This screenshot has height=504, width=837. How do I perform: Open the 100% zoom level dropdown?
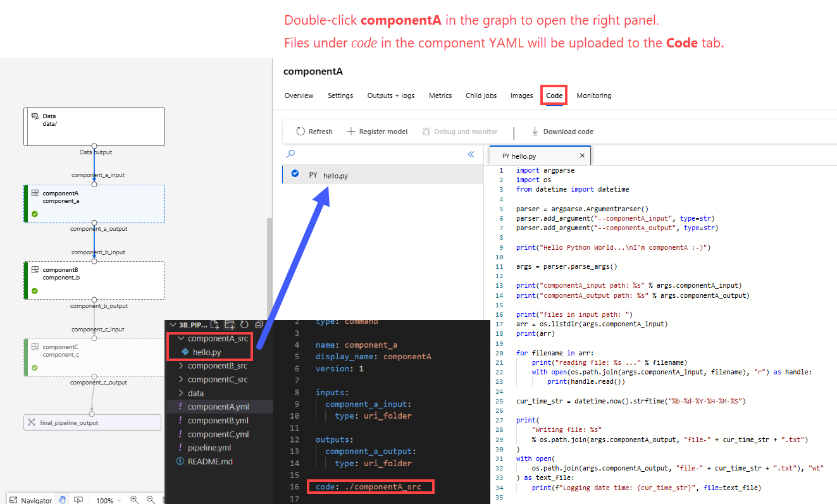(108, 500)
